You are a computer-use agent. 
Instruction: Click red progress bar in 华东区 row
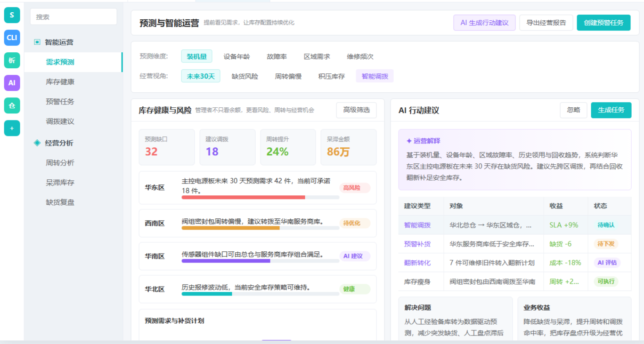243,197
